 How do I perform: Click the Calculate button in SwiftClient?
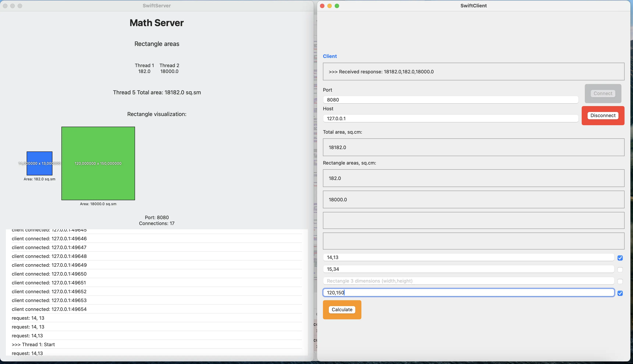pyautogui.click(x=342, y=310)
